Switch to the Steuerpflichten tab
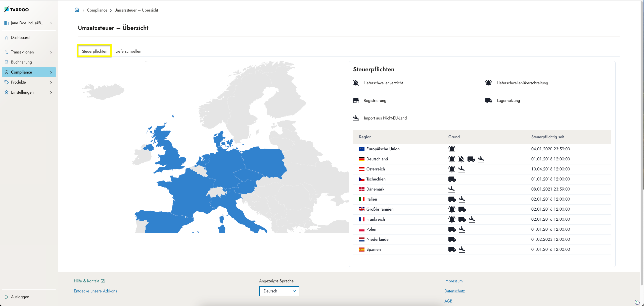 click(95, 51)
